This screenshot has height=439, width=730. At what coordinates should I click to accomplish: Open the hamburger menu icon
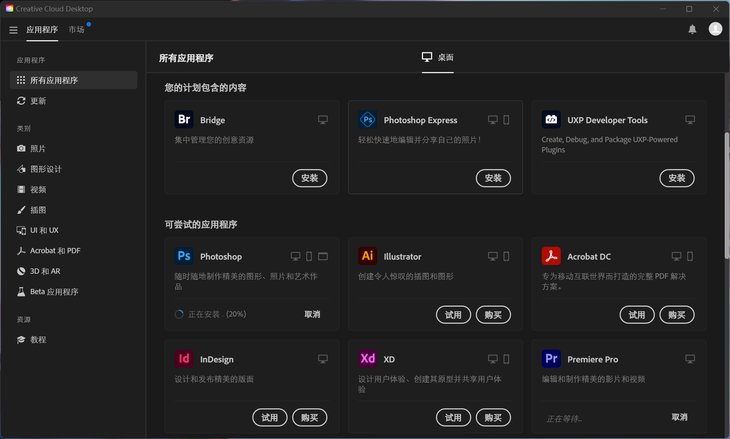(14, 30)
